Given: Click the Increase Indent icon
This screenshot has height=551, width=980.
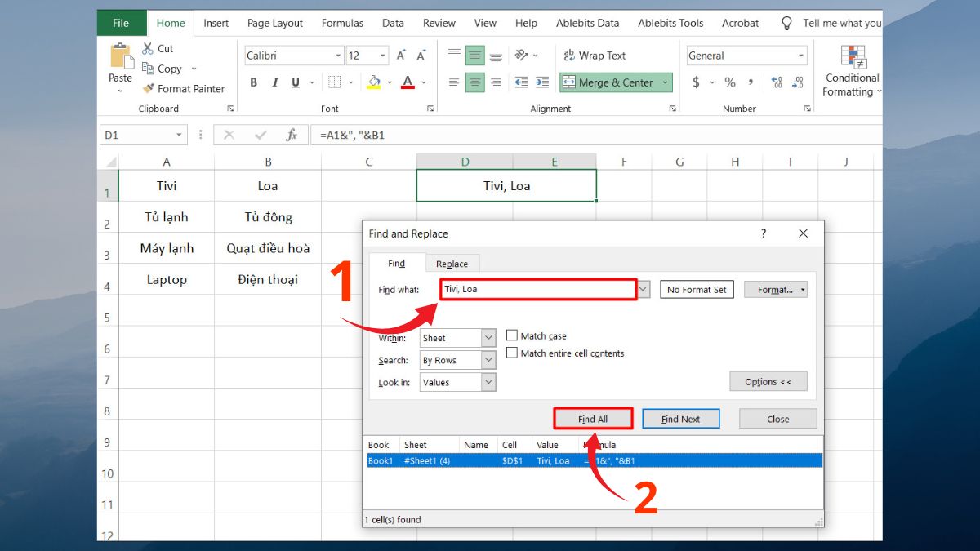Looking at the screenshot, I should (542, 82).
